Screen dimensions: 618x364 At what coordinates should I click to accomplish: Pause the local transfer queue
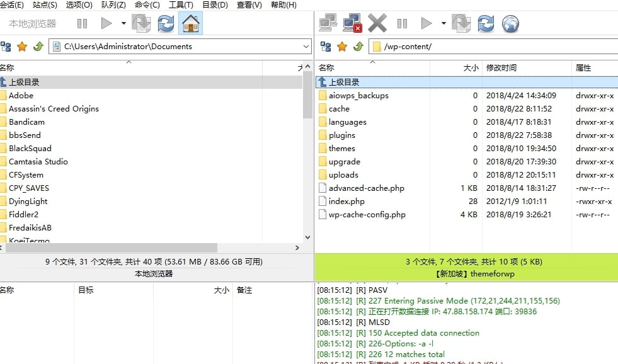[x=83, y=24]
